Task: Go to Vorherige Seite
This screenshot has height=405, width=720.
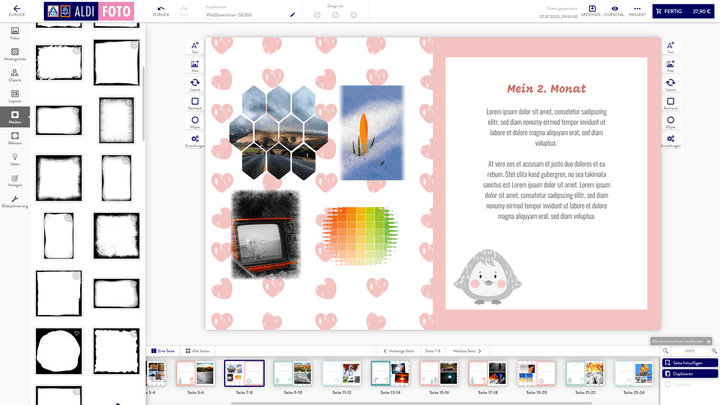Action: point(401,351)
